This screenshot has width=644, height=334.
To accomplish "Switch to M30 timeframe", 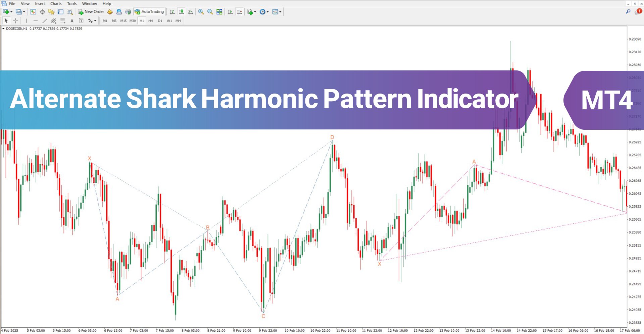I will (133, 21).
